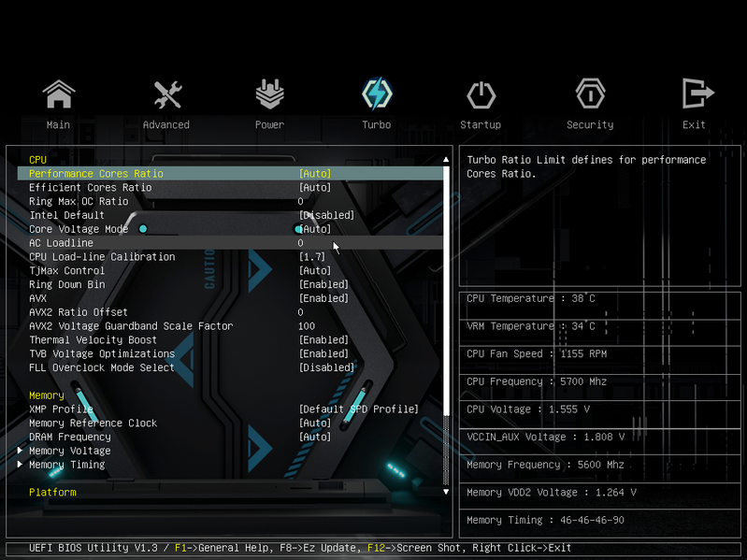Screen dimensions: 747x560
Task: Toggle the Intel Default [Disabled] value
Action: pos(326,215)
